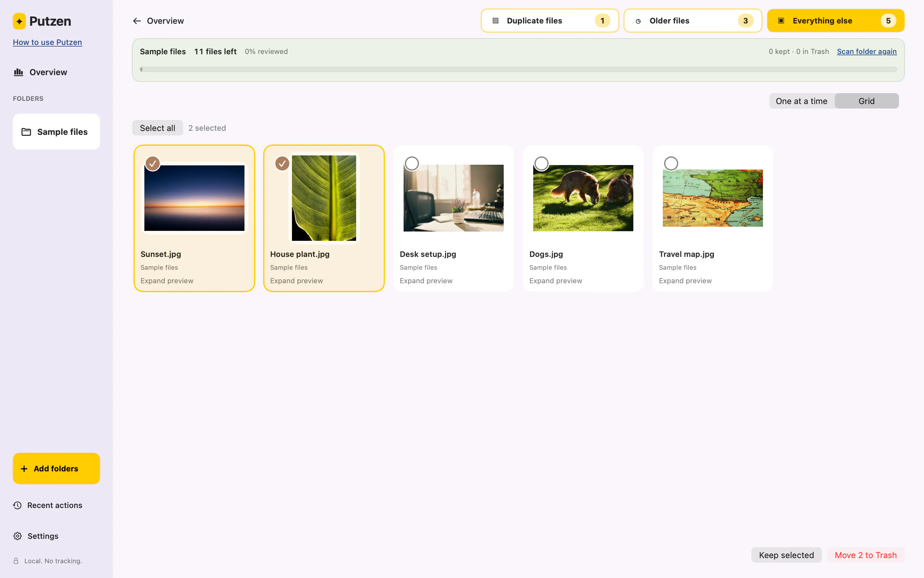Click the lock icon near Local. No tracking.
The image size is (924, 578).
tap(16, 561)
